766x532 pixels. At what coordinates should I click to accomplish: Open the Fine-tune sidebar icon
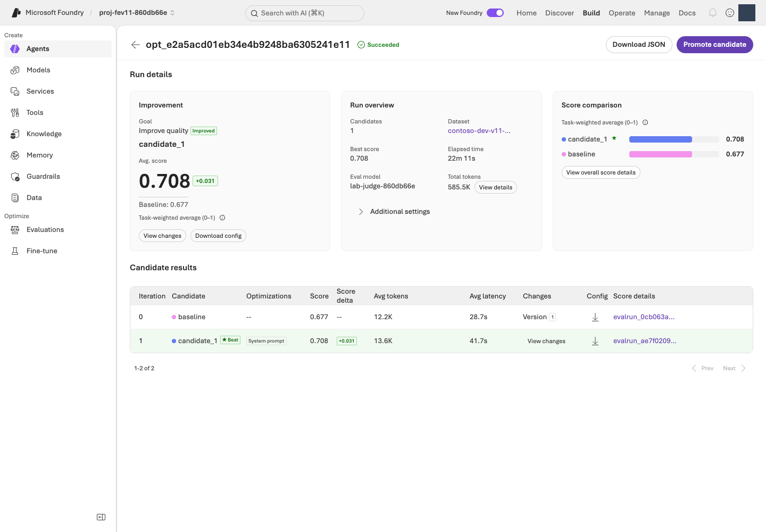click(x=15, y=251)
